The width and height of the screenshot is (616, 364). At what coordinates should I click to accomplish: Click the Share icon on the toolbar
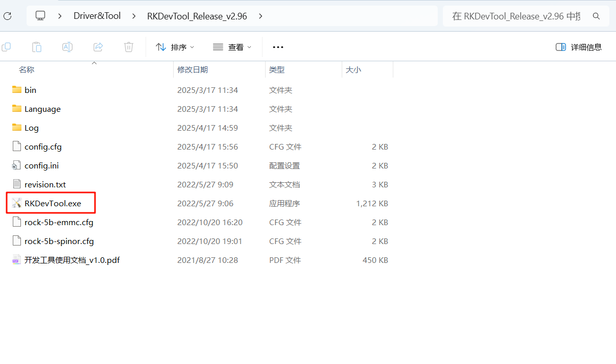pos(98,46)
